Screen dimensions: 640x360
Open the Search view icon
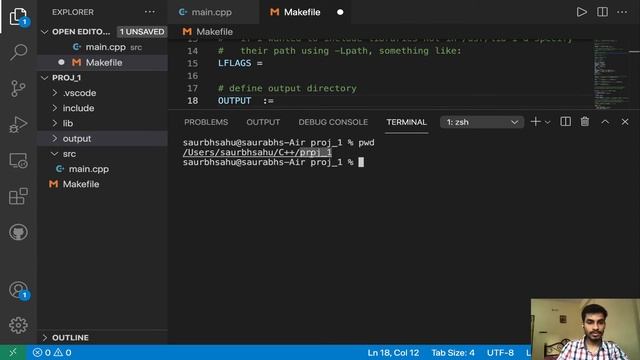pyautogui.click(x=18, y=52)
